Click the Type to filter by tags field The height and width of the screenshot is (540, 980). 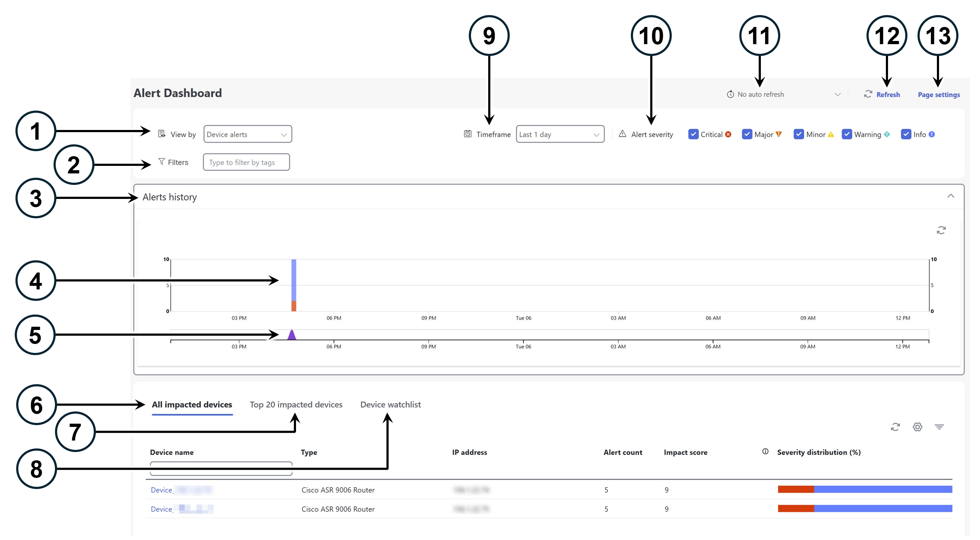[246, 162]
